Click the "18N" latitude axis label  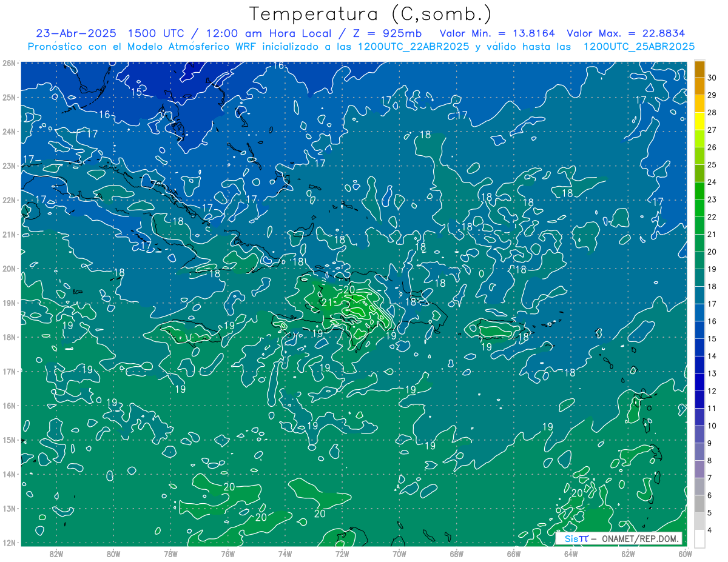(x=8, y=337)
